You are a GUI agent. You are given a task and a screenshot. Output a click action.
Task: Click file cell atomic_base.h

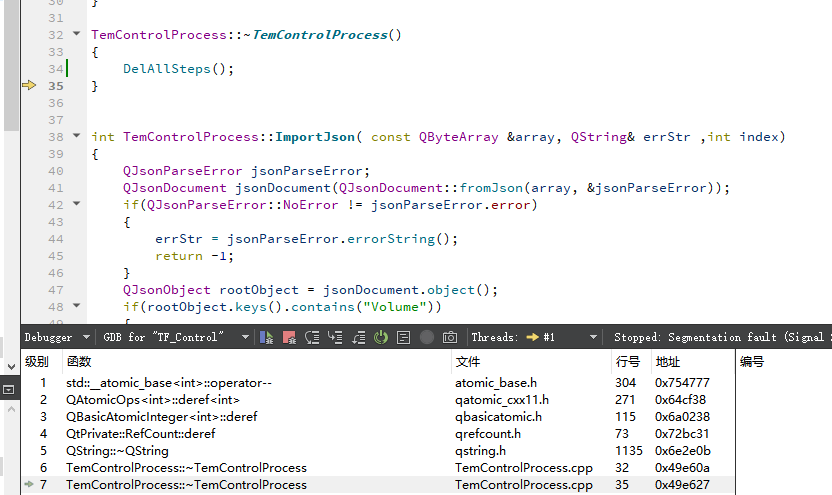(496, 383)
